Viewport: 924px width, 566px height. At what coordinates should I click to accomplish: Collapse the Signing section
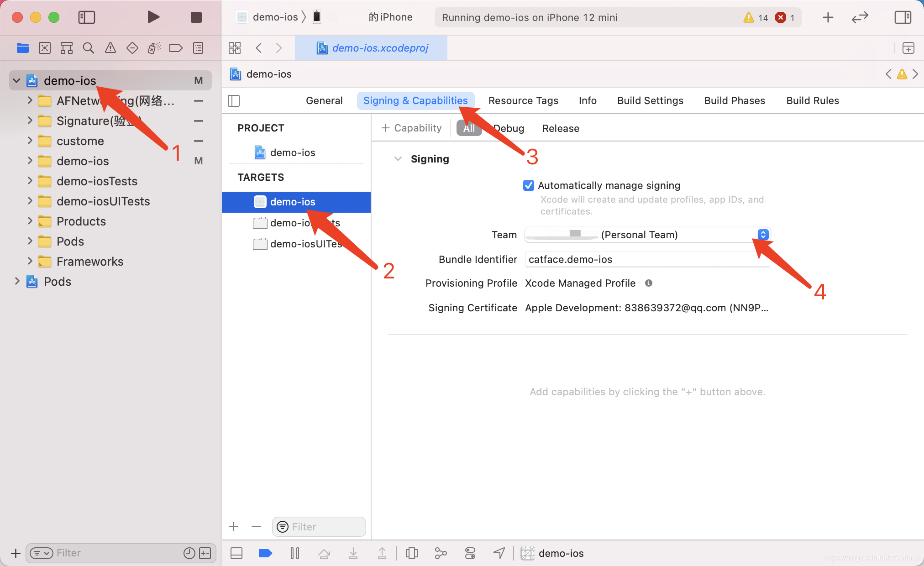(398, 159)
